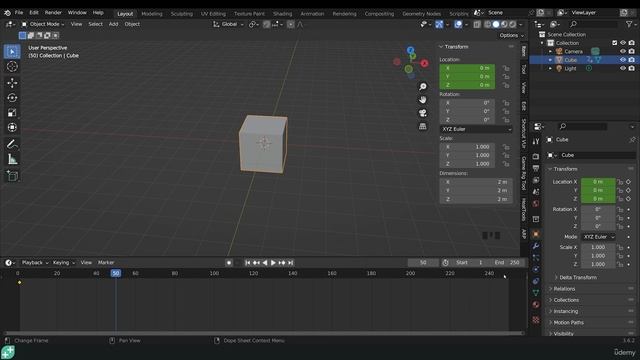Switch to the Shading workspace tab

pos(282,13)
